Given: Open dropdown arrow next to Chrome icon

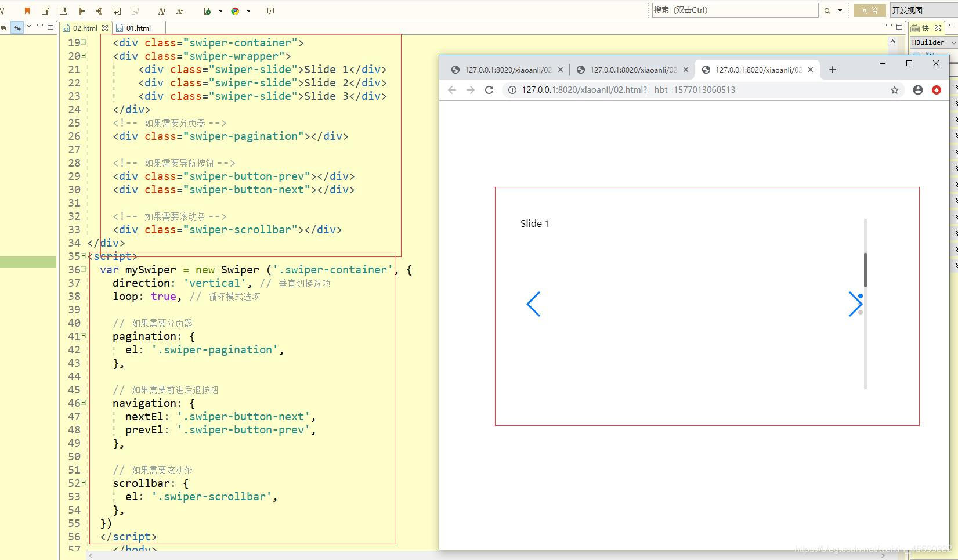Looking at the screenshot, I should 248,10.
